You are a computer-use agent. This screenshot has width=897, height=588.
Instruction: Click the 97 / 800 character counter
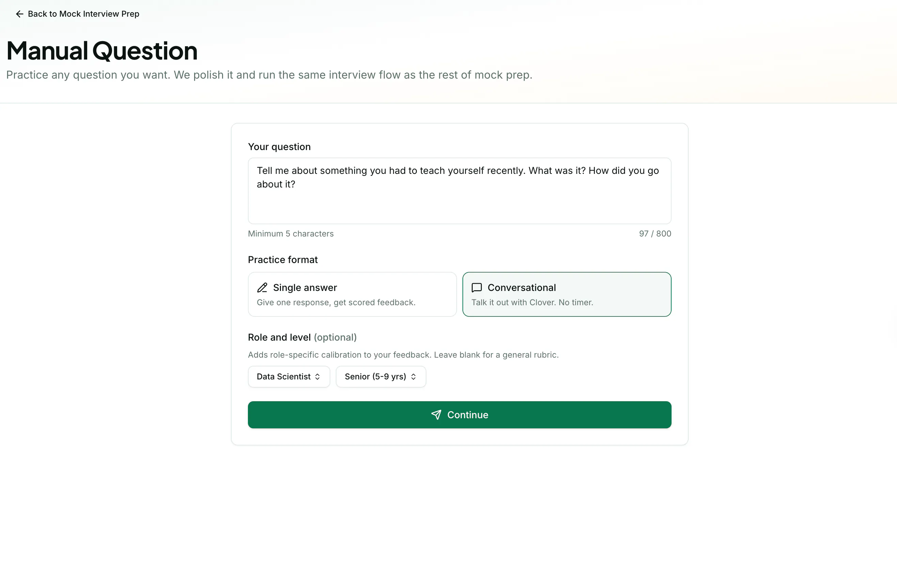click(655, 233)
